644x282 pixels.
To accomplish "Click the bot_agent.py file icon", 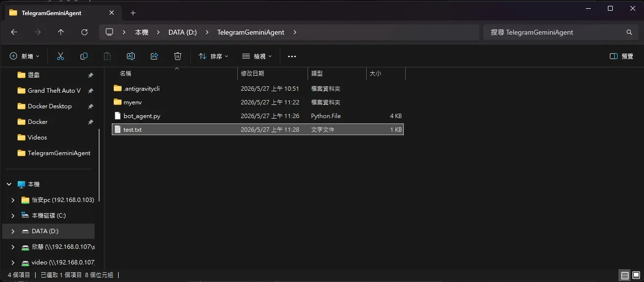I will 117,116.
